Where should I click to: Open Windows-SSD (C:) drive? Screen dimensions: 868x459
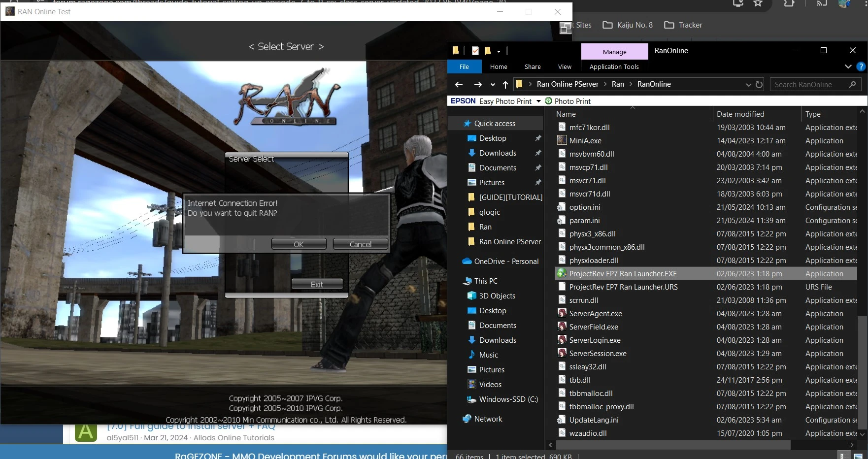[508, 399]
